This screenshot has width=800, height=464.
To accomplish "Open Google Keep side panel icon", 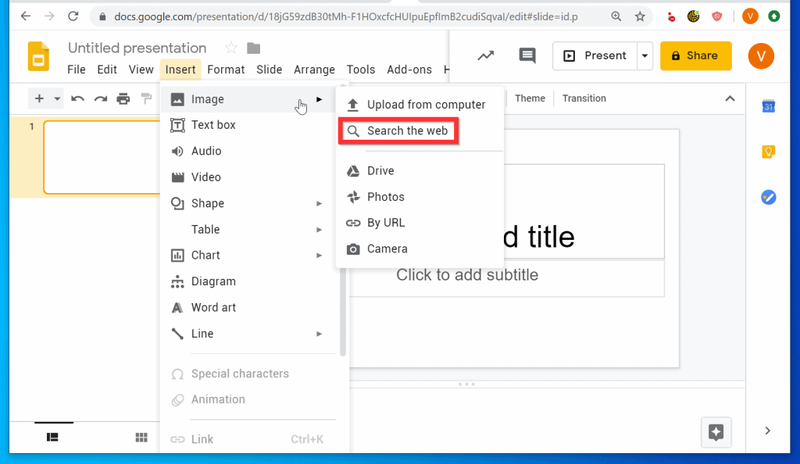I will coord(768,152).
